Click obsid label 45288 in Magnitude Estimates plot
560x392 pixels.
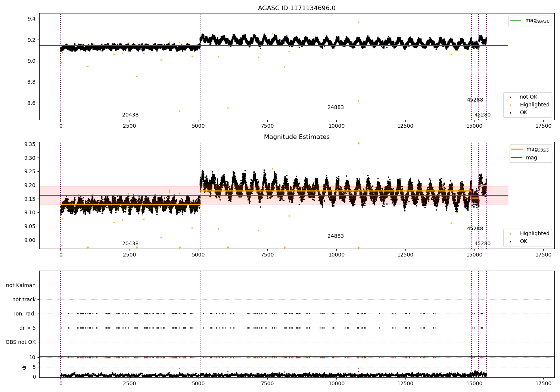click(x=475, y=229)
